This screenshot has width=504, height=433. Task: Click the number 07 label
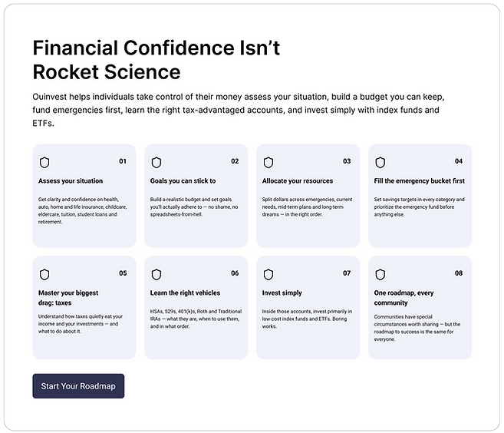pos(347,273)
